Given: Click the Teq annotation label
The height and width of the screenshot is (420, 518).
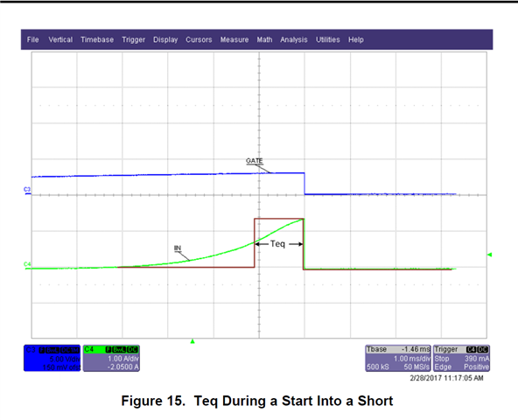Looking at the screenshot, I should point(277,244).
